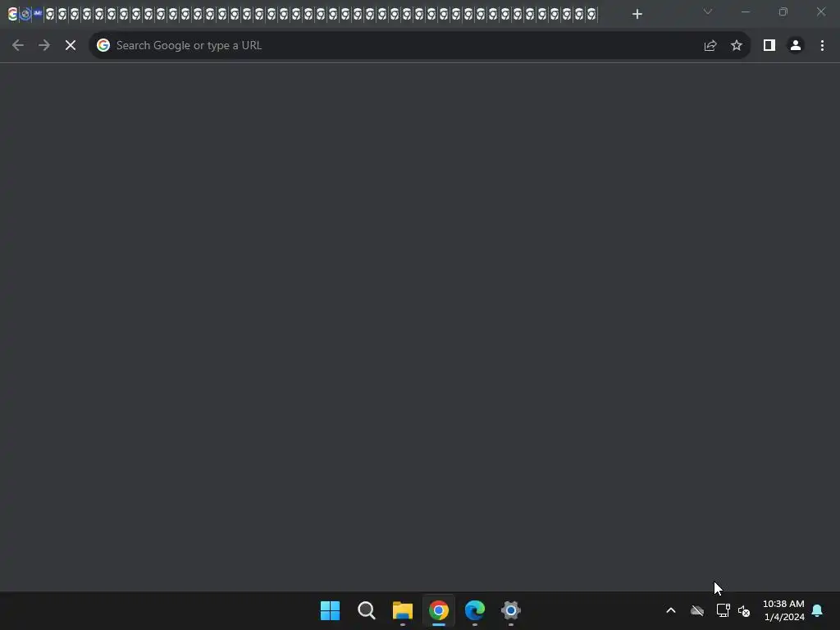Viewport: 840px width, 630px height.
Task: Close the Chrome window
Action: pos(820,11)
